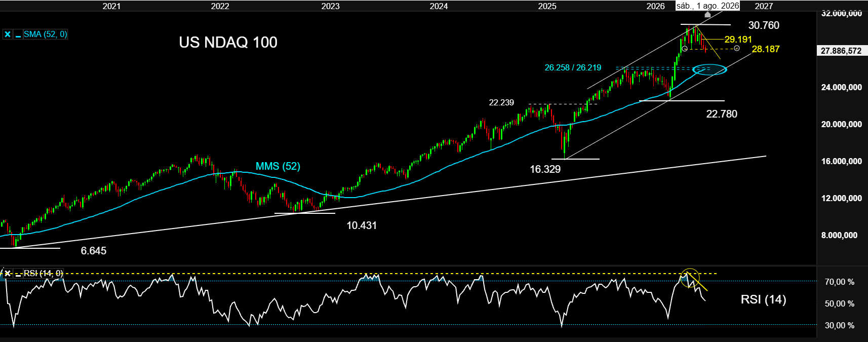Click the 24.000,000 price axis label
This screenshot has height=342, width=868.
click(x=841, y=87)
